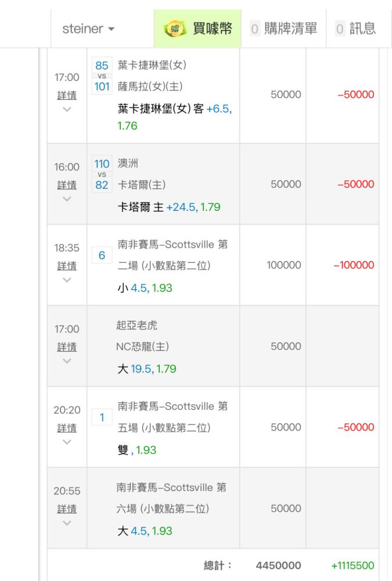Expand chevron under the 20:55 row
Image resolution: width=392 pixels, height=581 pixels.
click(67, 523)
